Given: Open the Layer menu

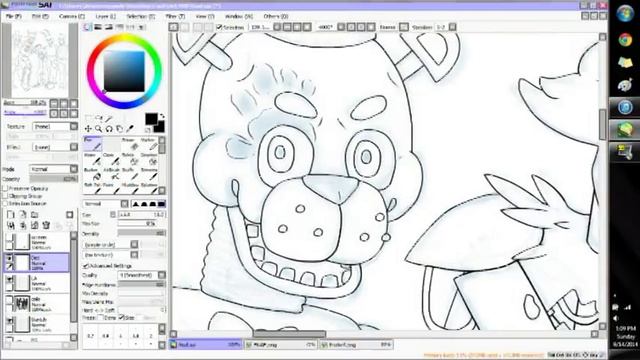Looking at the screenshot, I should [105, 16].
